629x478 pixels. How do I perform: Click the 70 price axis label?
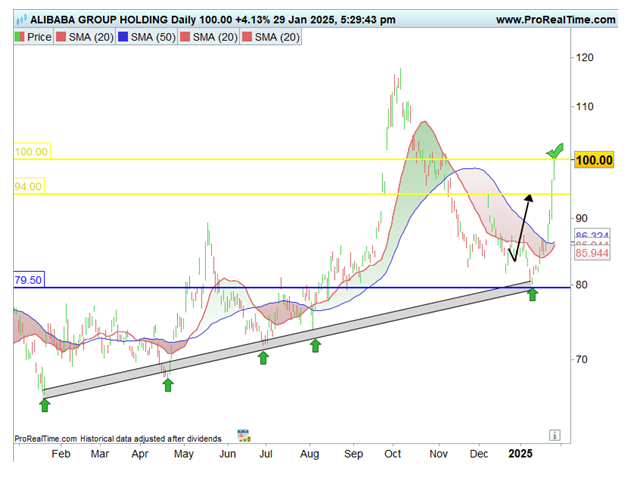coord(581,359)
